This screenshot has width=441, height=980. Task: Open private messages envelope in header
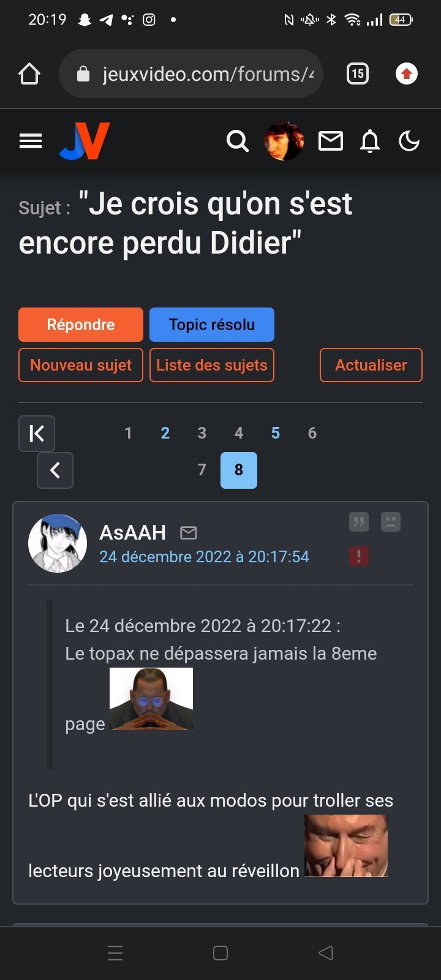tap(331, 141)
